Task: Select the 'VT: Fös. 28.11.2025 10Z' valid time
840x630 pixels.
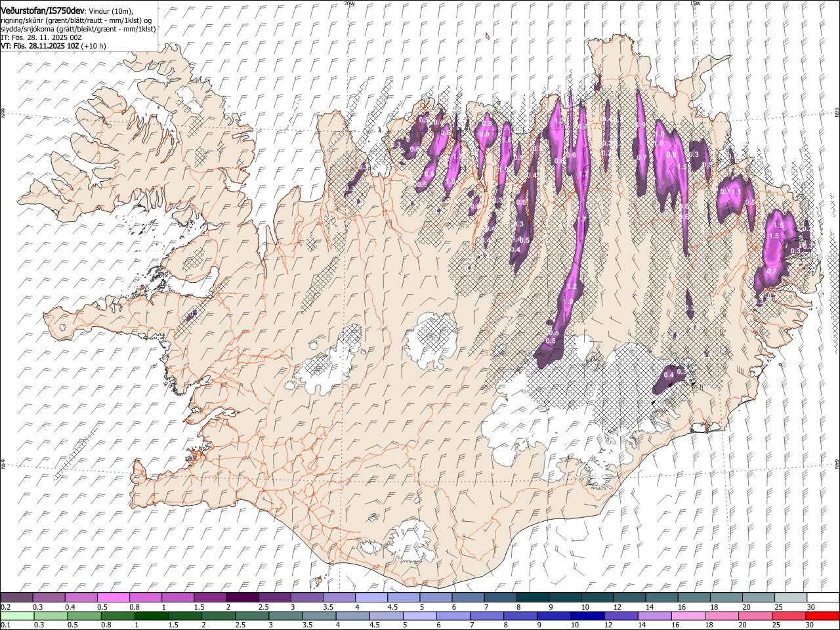Action: tap(40, 46)
